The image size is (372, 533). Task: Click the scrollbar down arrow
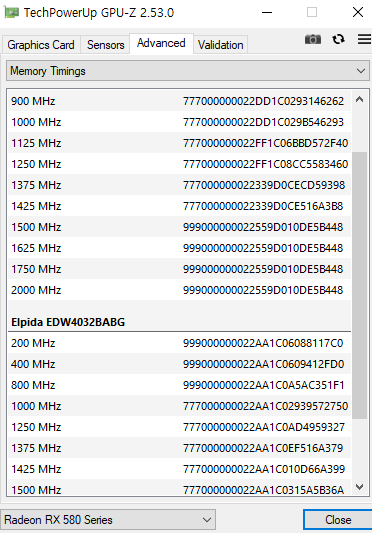click(x=359, y=487)
